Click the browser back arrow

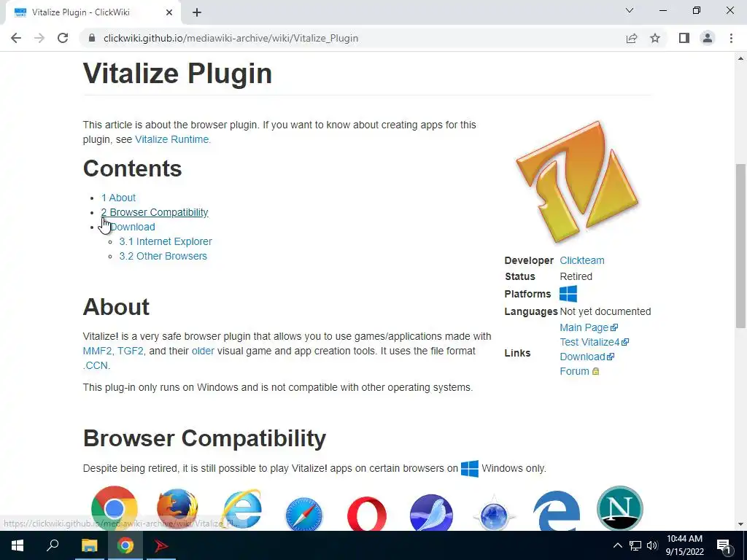pos(16,38)
